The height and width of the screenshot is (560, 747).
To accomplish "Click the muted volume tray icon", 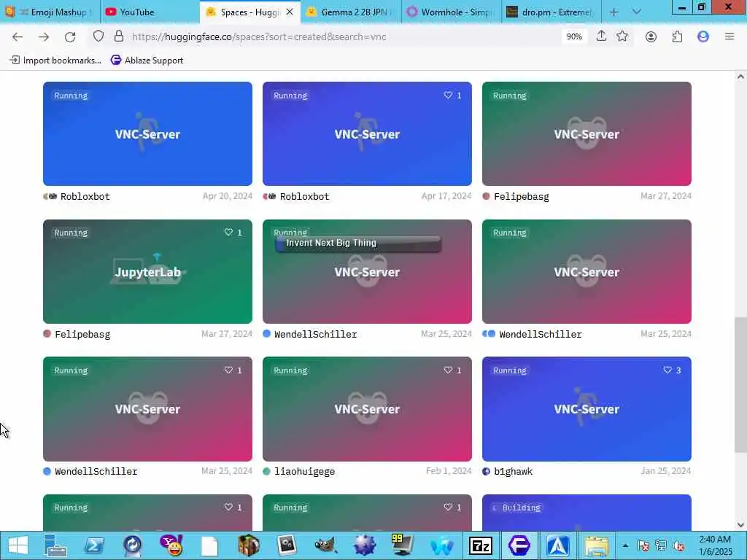I will pyautogui.click(x=678, y=545).
